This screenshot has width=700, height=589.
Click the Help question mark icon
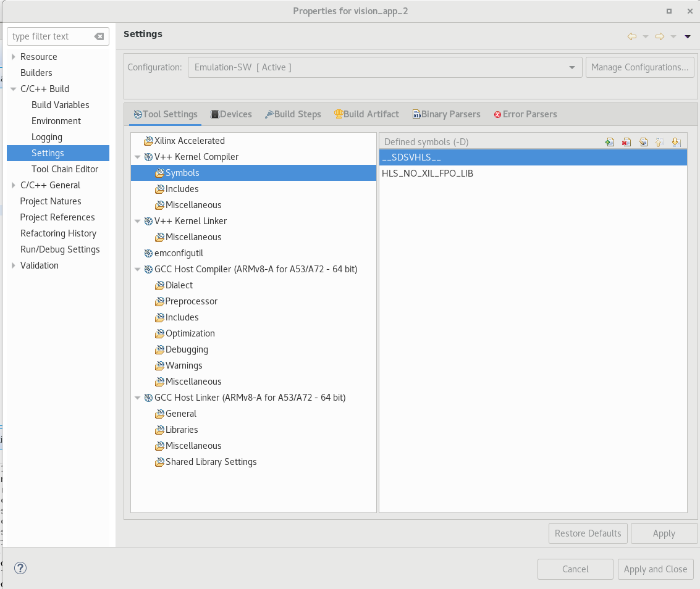coord(20,568)
